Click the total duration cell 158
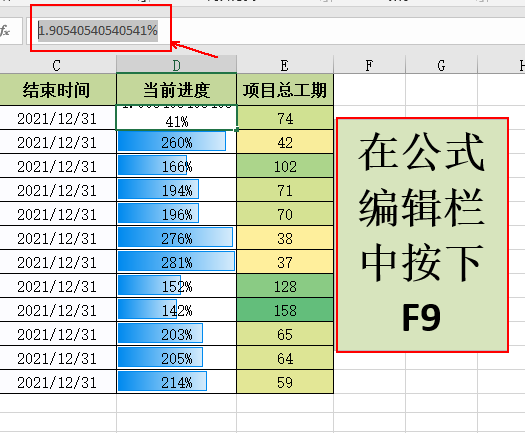525x433 pixels. pos(285,310)
